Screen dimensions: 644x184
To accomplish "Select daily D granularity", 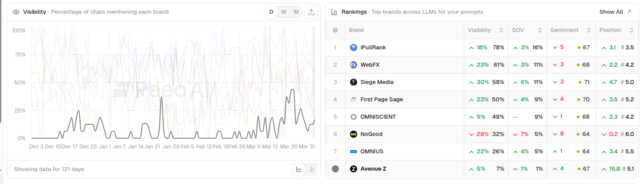I will click(271, 12).
